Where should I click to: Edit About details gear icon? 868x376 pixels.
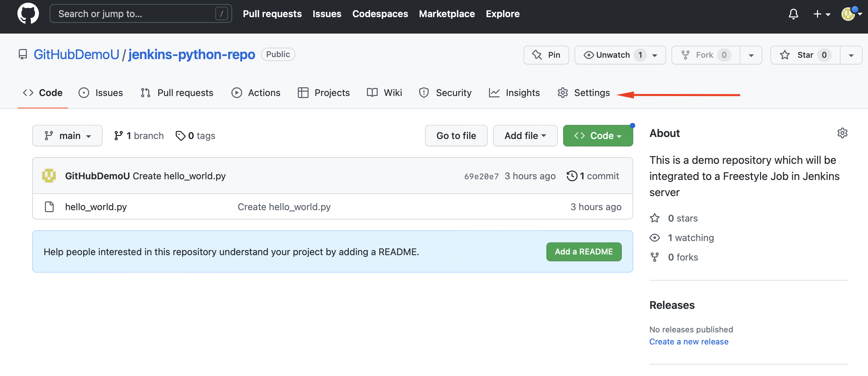(842, 133)
